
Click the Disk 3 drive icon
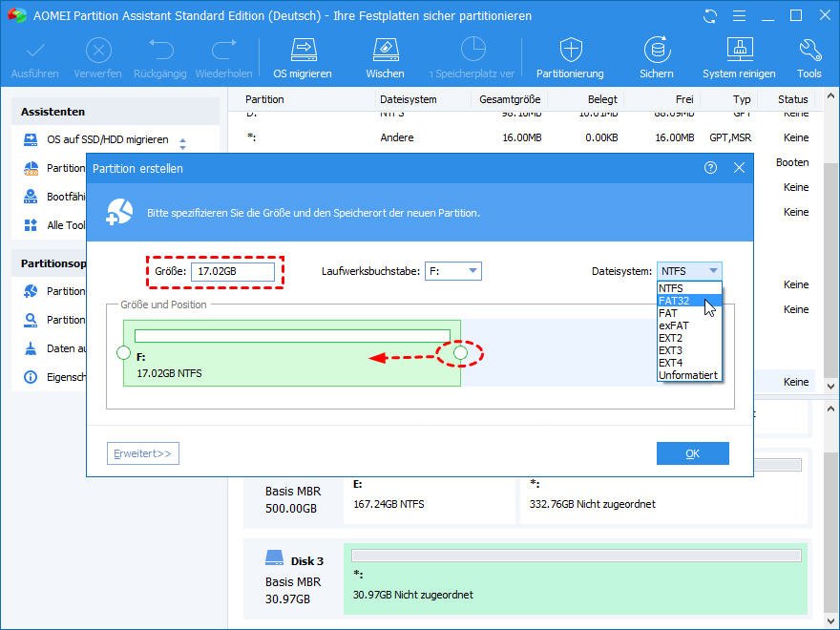[x=274, y=558]
